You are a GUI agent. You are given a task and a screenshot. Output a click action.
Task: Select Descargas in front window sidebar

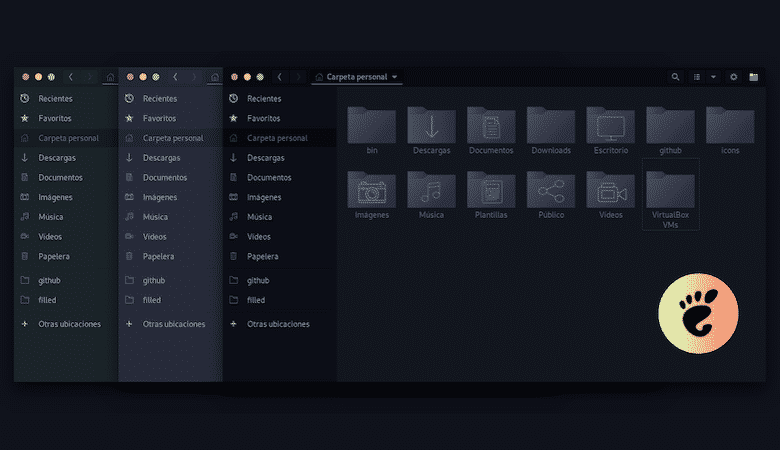tap(280, 158)
